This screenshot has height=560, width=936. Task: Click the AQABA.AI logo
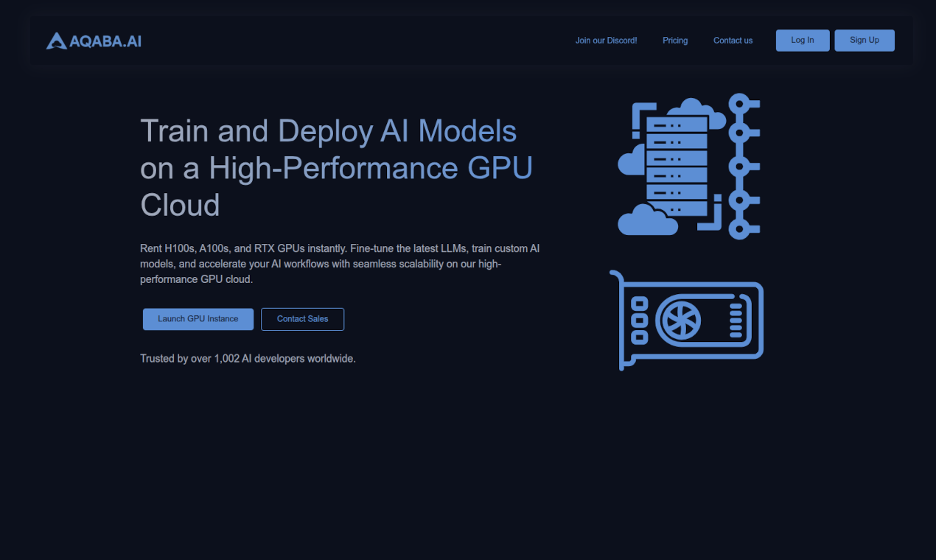[94, 41]
